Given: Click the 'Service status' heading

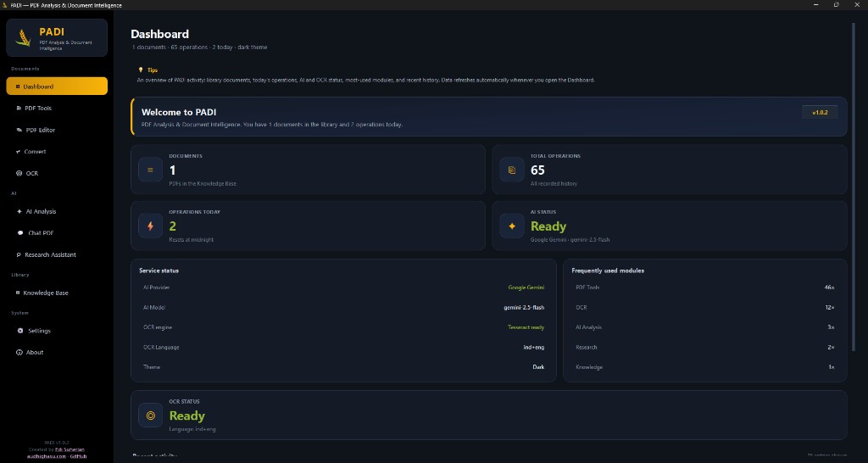Looking at the screenshot, I should click(159, 271).
